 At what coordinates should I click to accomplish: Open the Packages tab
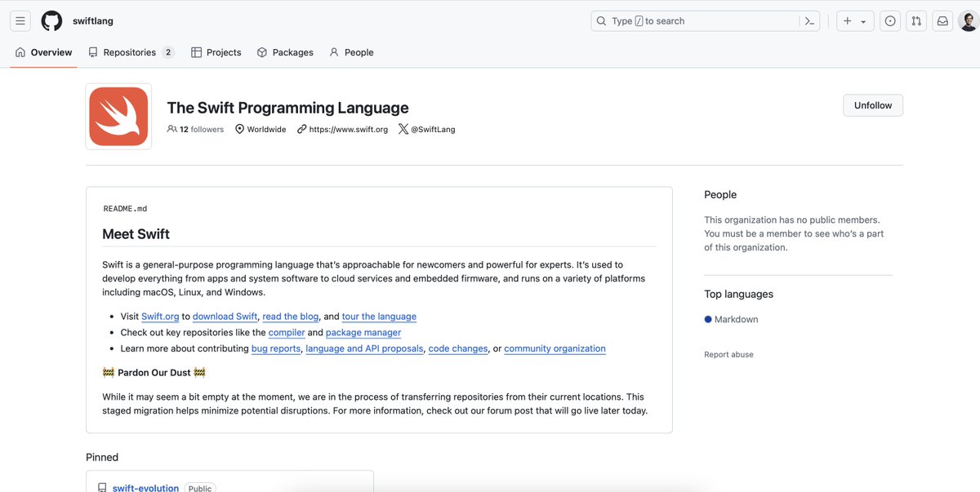click(x=285, y=51)
